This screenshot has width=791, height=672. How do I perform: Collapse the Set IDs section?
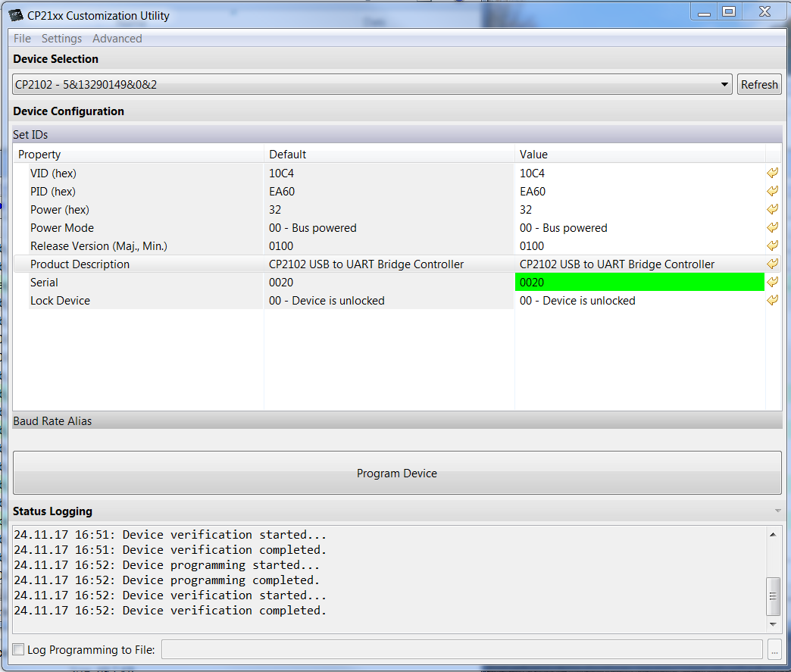pyautogui.click(x=397, y=135)
